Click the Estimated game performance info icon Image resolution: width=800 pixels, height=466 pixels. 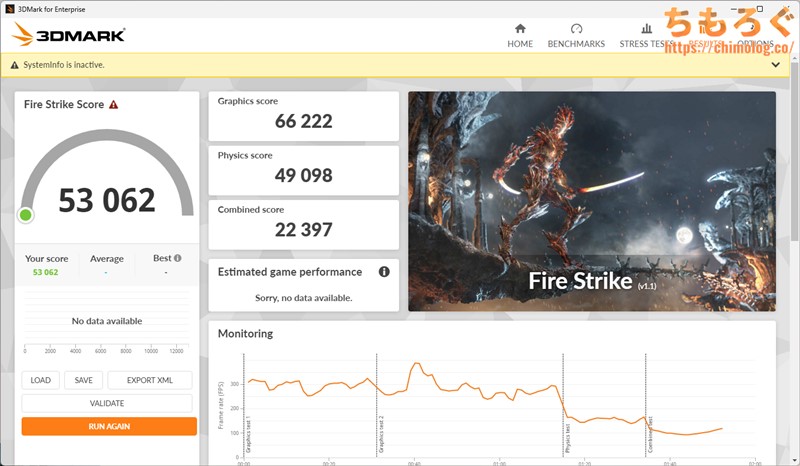(384, 272)
